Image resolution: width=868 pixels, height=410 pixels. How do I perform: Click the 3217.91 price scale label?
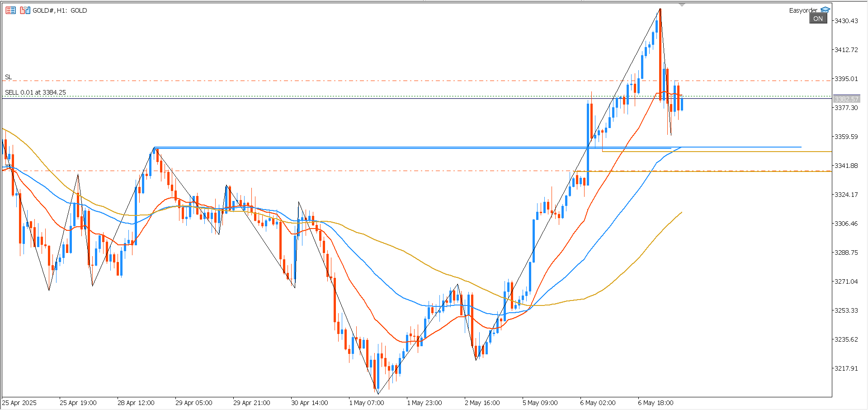click(x=846, y=368)
